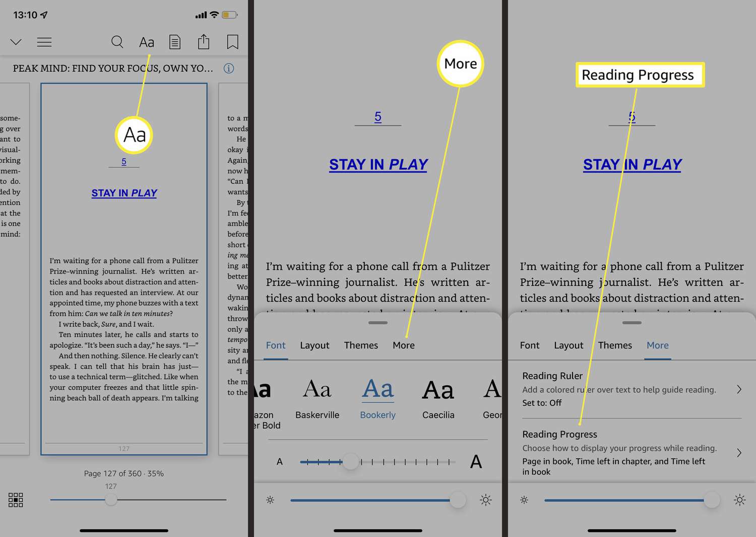Open search with the magnifier icon
Viewport: 756px width, 537px height.
click(x=117, y=42)
